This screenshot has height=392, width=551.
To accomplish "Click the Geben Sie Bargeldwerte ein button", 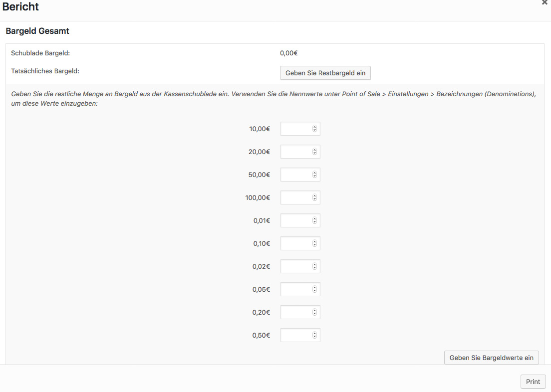I will pos(491,358).
